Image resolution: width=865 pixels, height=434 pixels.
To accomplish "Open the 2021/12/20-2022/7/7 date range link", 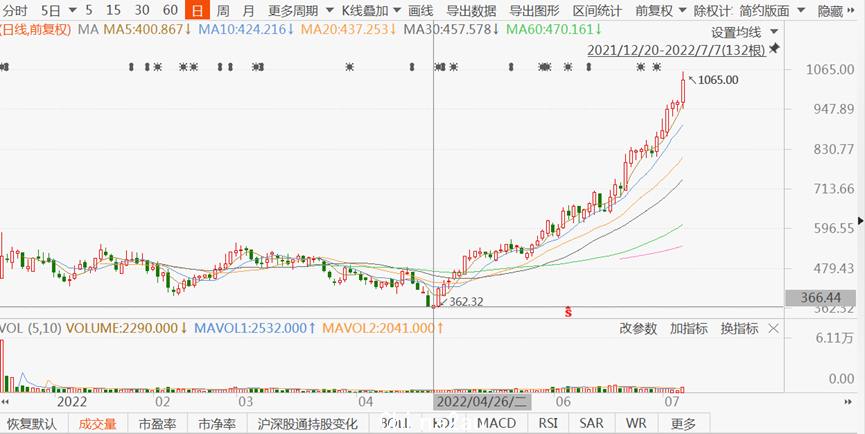I will tap(676, 50).
